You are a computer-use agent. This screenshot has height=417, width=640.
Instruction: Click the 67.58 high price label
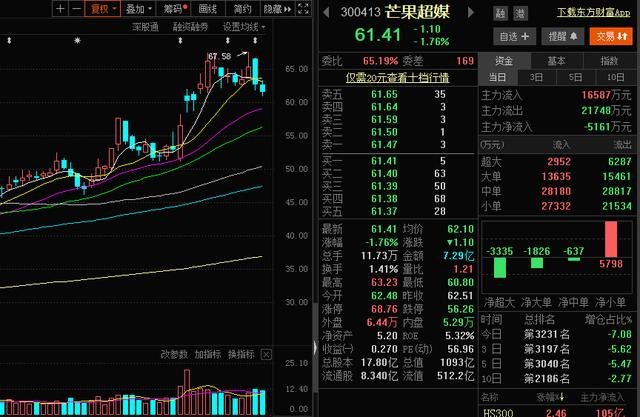coord(219,56)
